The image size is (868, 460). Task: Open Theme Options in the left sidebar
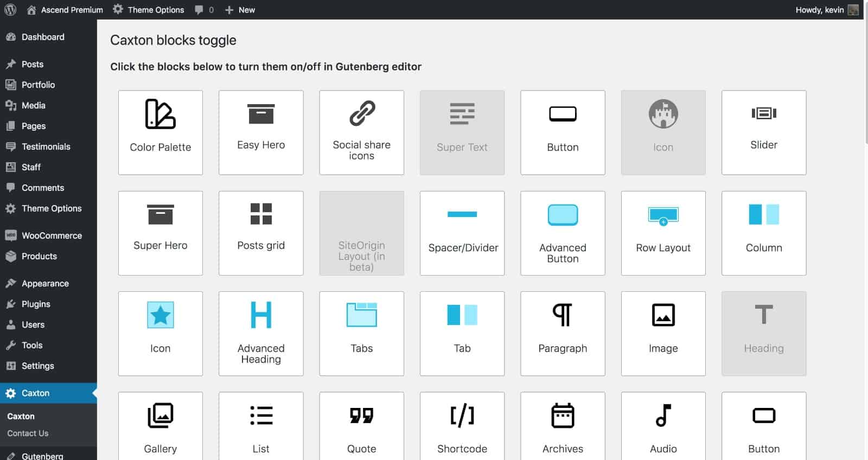point(48,208)
